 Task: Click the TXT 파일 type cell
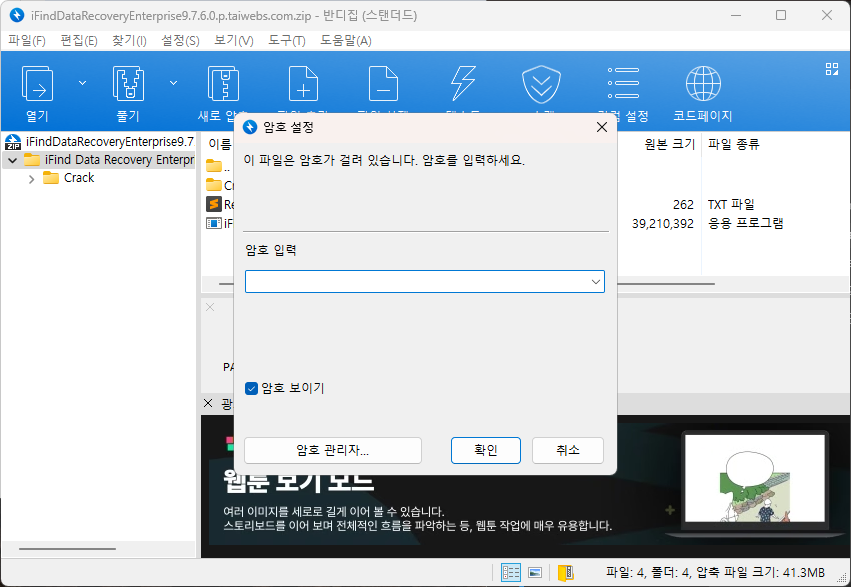click(731, 205)
